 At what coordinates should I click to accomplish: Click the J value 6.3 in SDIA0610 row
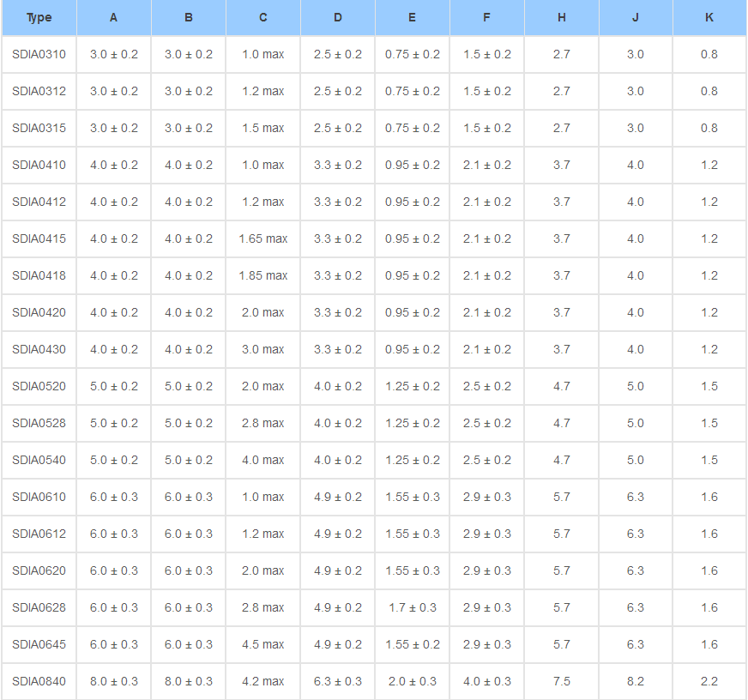click(636, 498)
